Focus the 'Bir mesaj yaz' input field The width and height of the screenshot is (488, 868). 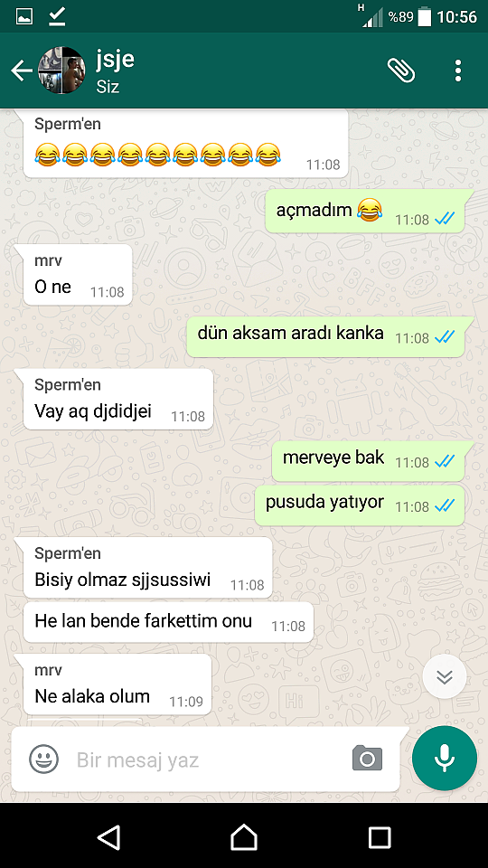click(211, 759)
